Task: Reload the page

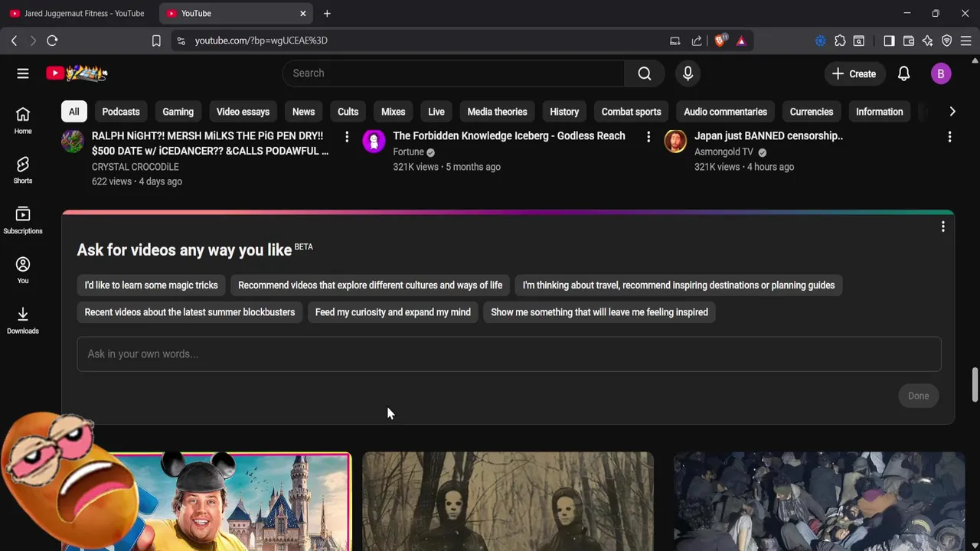Action: pyautogui.click(x=52, y=41)
